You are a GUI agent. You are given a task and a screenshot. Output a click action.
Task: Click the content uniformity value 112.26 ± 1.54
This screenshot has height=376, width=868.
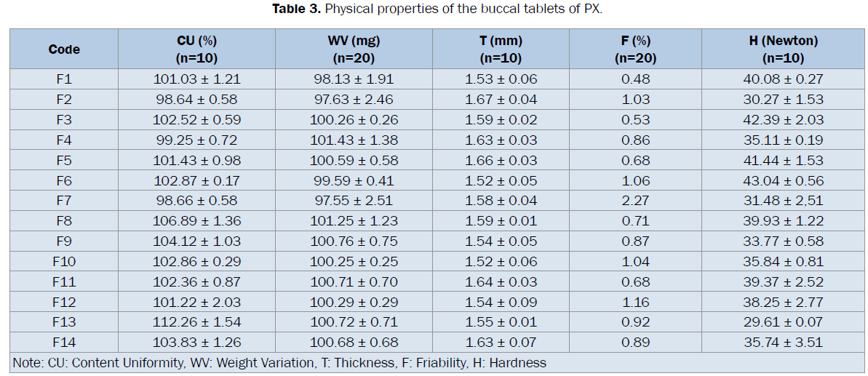pos(196,322)
